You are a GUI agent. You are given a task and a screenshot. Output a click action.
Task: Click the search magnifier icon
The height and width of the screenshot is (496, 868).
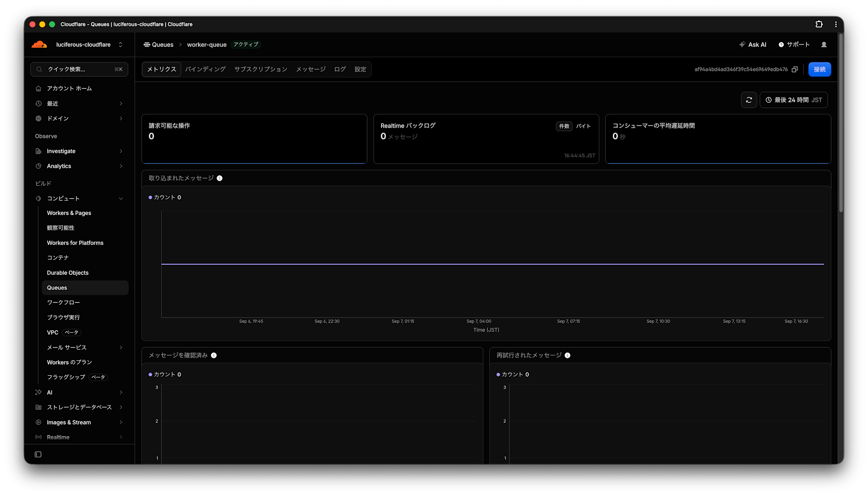tap(39, 69)
